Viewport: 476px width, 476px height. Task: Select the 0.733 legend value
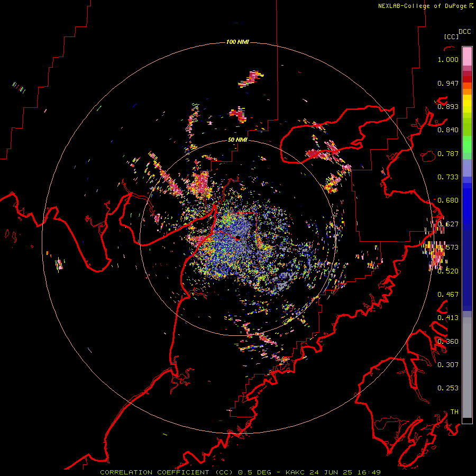(x=448, y=177)
